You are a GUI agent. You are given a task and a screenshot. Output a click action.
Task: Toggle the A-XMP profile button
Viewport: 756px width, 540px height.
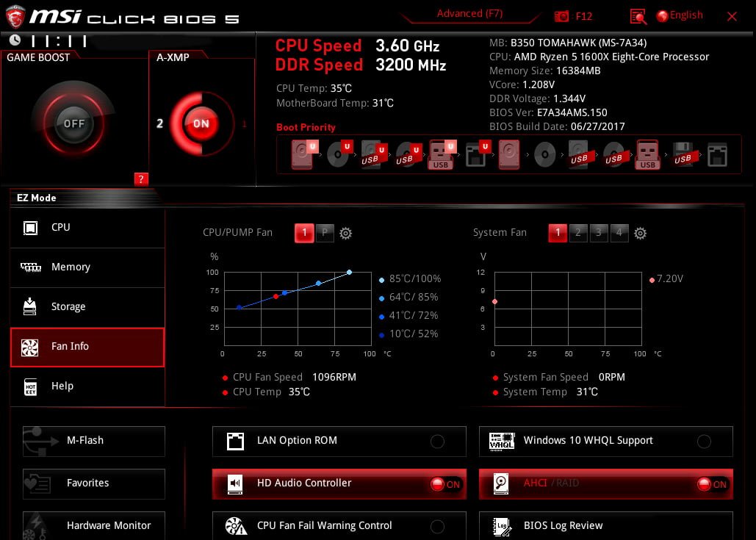coord(201,123)
